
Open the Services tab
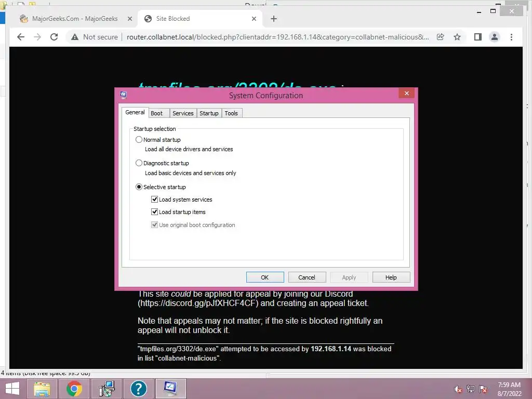(183, 113)
